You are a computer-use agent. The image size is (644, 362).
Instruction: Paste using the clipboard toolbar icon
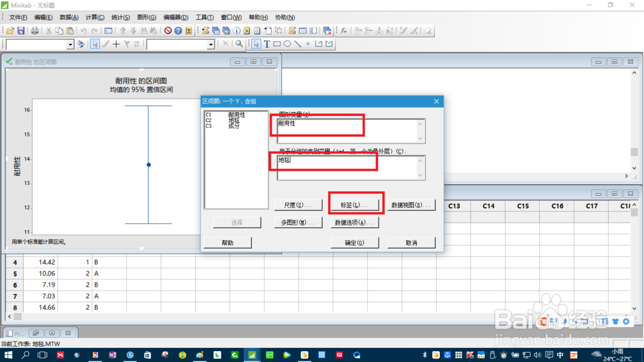click(x=70, y=30)
